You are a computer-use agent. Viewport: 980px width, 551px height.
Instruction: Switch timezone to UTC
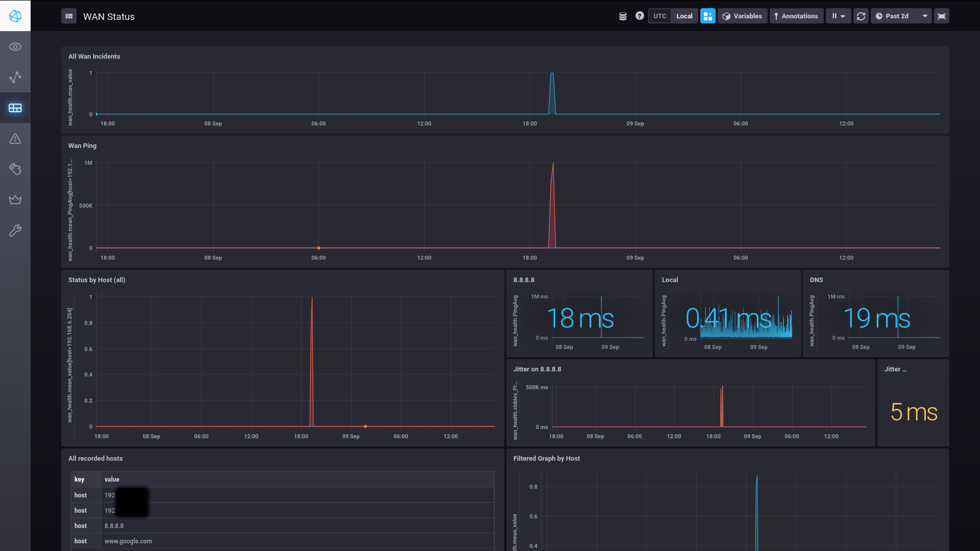tap(660, 16)
